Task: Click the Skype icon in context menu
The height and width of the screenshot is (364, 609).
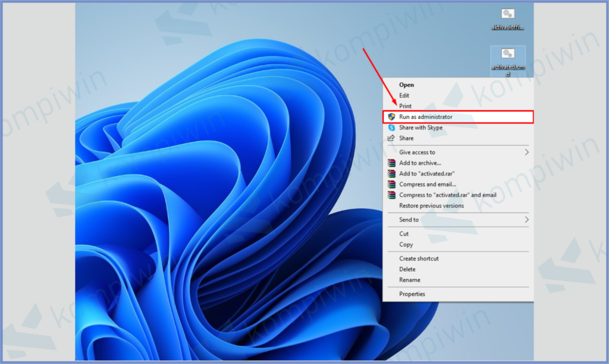Action: (x=391, y=128)
